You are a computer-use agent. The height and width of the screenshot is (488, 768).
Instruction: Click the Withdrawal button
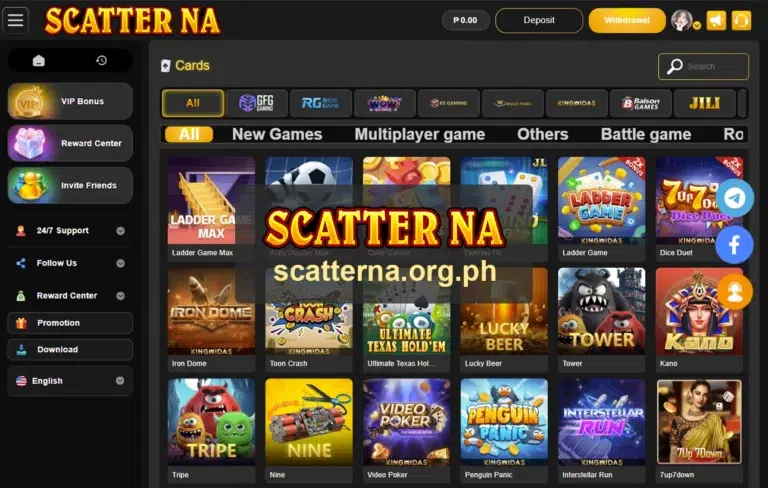627,21
